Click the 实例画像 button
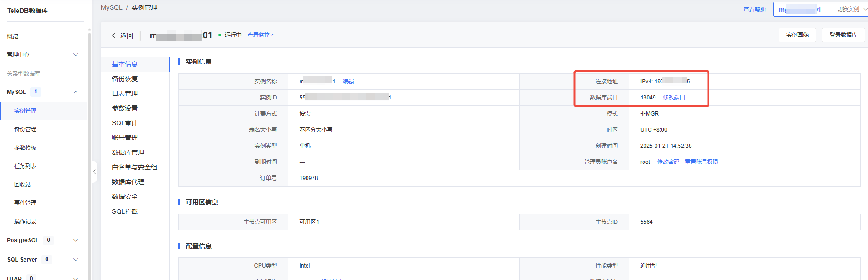 pyautogui.click(x=797, y=35)
